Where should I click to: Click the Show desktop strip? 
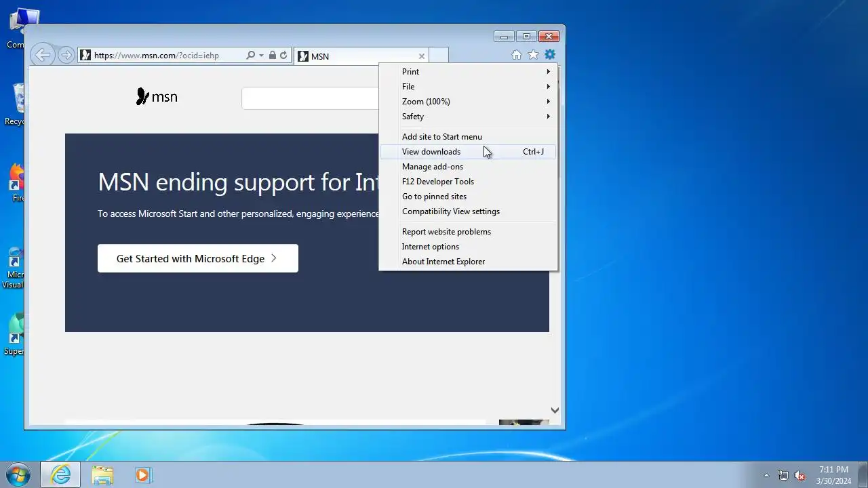[863, 474]
